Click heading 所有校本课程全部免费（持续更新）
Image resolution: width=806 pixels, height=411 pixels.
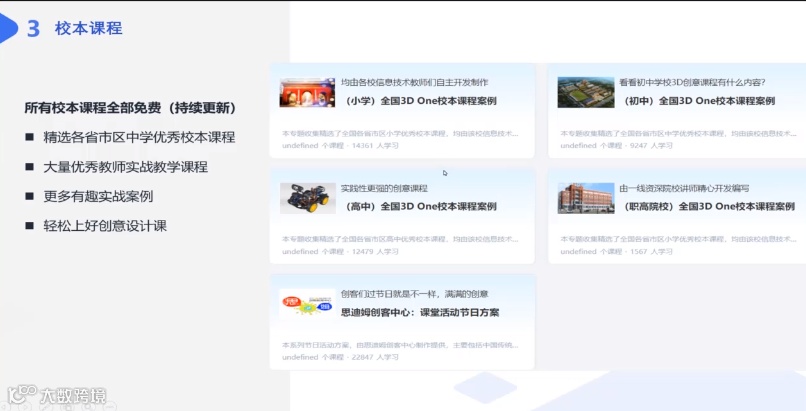pyautogui.click(x=131, y=108)
